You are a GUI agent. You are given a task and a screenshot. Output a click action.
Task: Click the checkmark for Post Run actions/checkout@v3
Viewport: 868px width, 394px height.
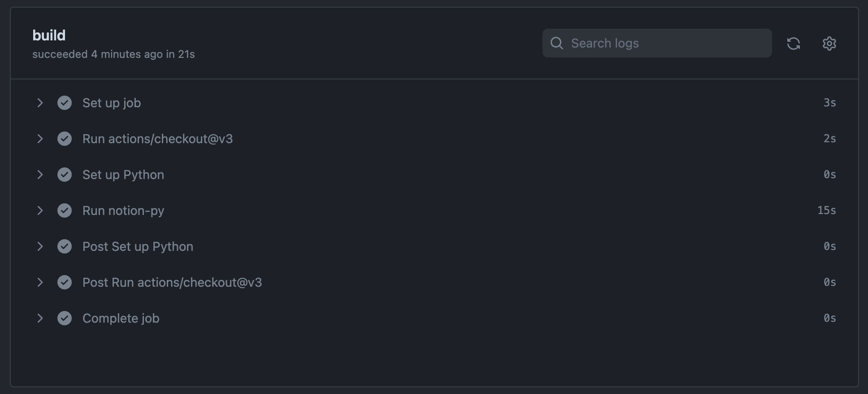pos(65,282)
